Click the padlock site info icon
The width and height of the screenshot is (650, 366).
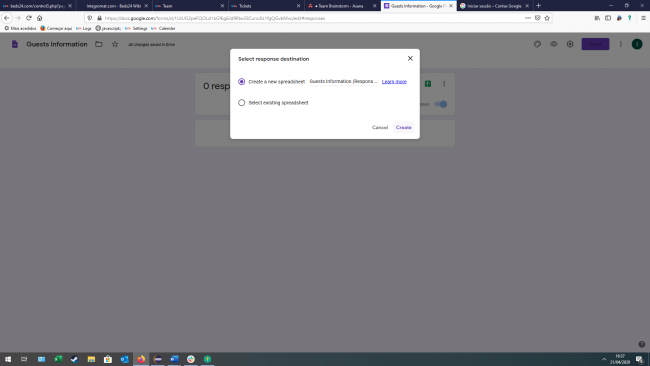click(x=99, y=18)
